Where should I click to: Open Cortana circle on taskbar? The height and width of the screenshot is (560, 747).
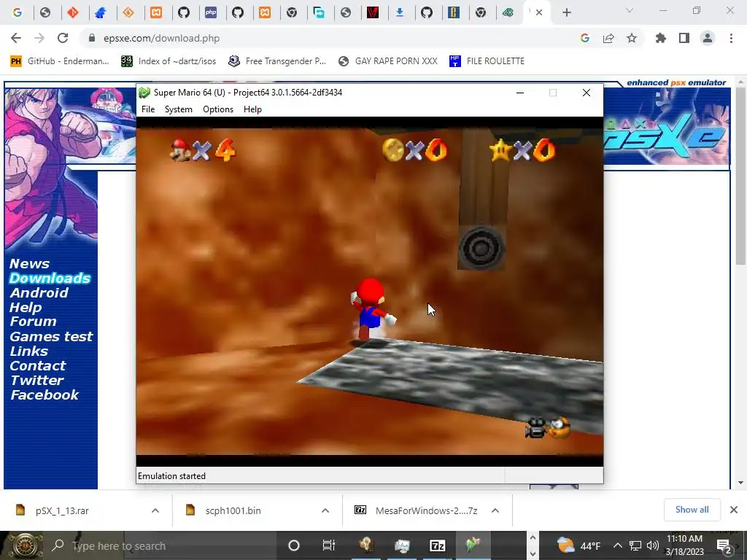tap(294, 545)
